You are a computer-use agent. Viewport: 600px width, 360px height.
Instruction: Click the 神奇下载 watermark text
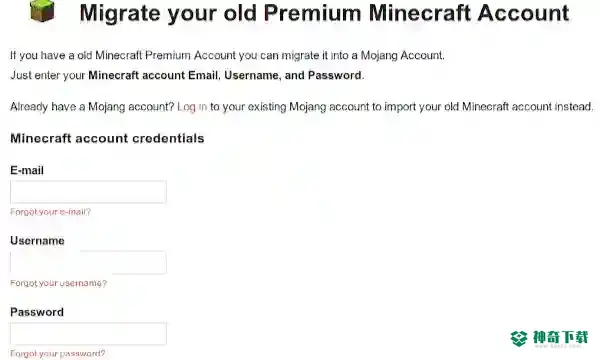[x=560, y=337]
